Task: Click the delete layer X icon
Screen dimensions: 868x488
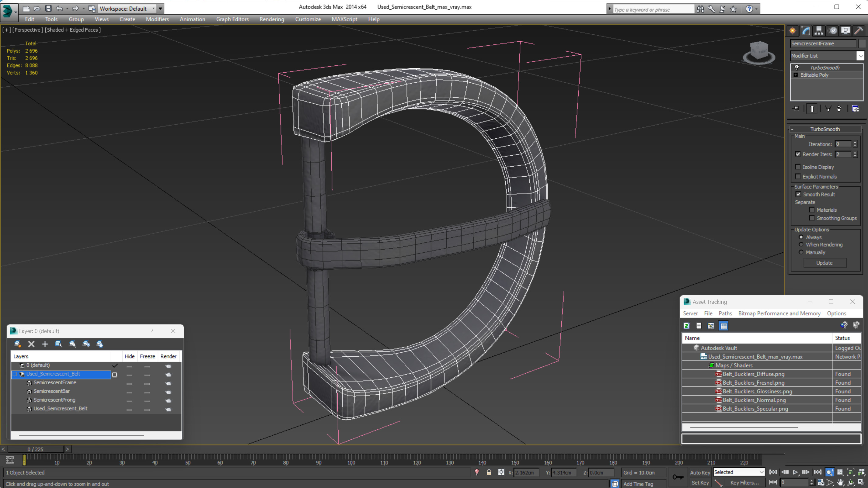Action: [31, 344]
